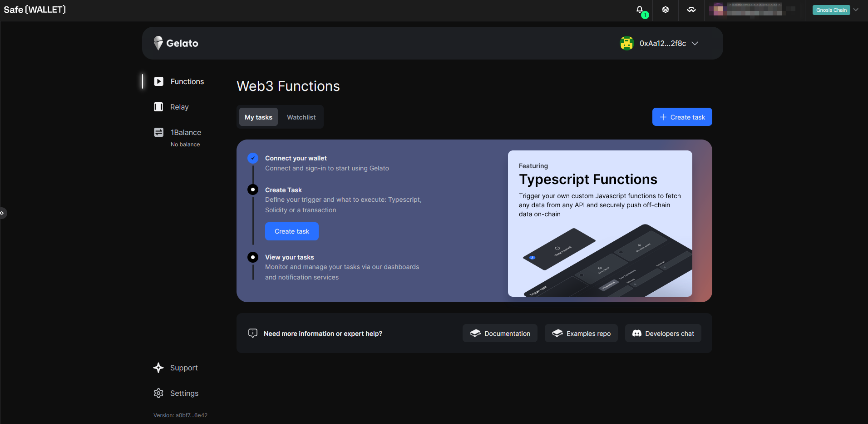Click the 'Featuring' label on the feature card

(x=533, y=166)
